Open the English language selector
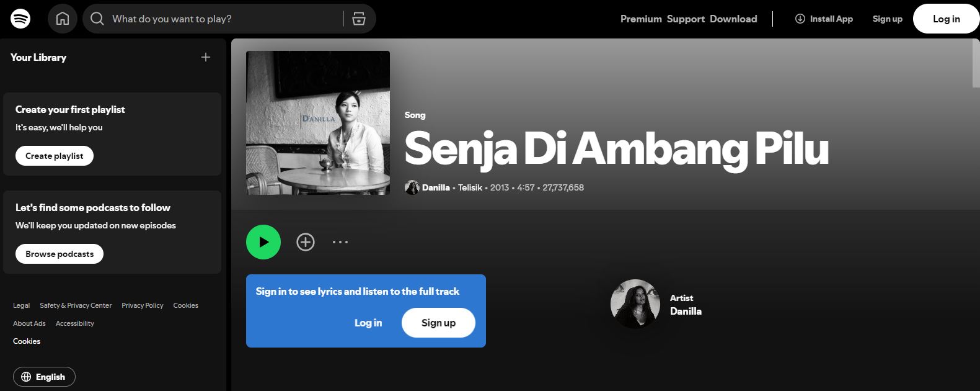This screenshot has width=980, height=391. pyautogui.click(x=44, y=377)
